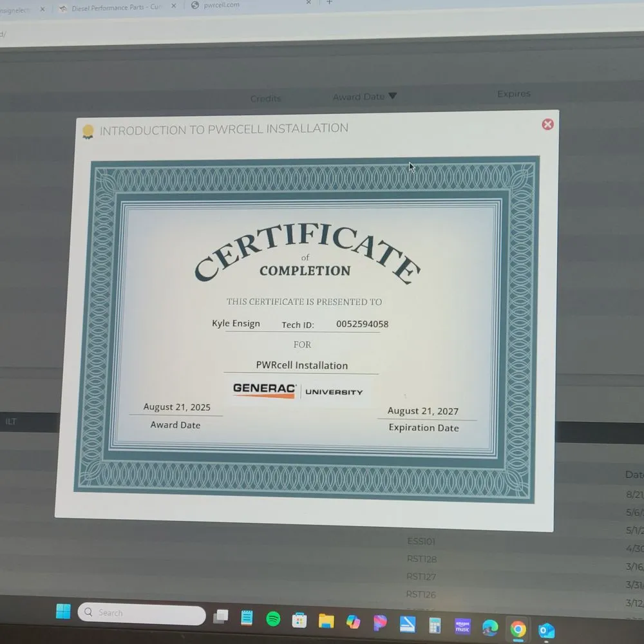Viewport: 644px width, 644px height.
Task: Click the taskbar Search box
Action: [x=142, y=613]
